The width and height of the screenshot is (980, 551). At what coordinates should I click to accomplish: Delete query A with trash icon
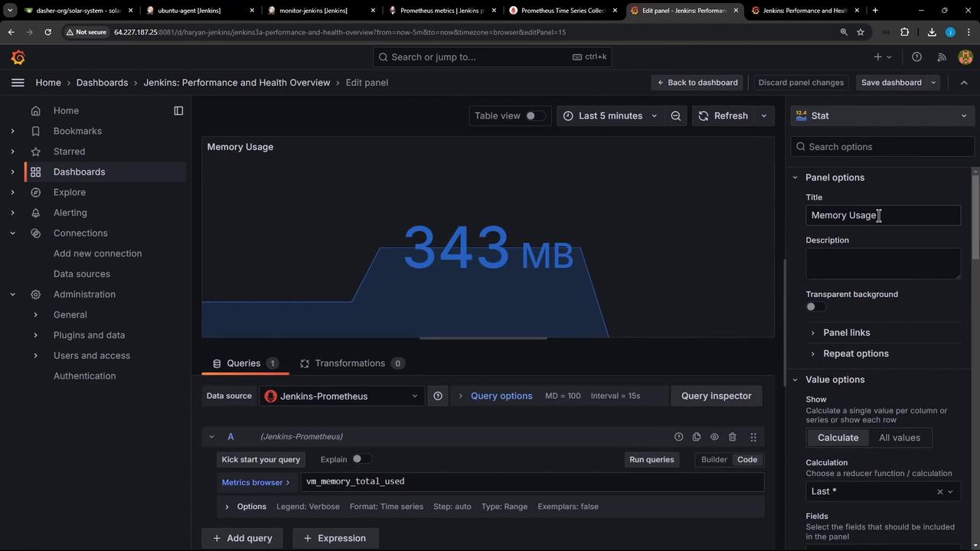point(733,437)
